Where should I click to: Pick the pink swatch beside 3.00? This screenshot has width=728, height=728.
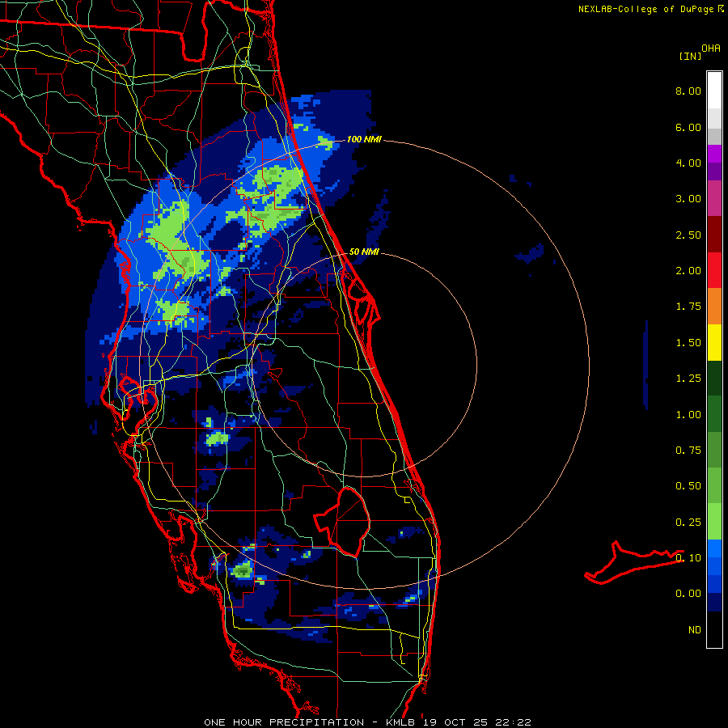pos(714,198)
